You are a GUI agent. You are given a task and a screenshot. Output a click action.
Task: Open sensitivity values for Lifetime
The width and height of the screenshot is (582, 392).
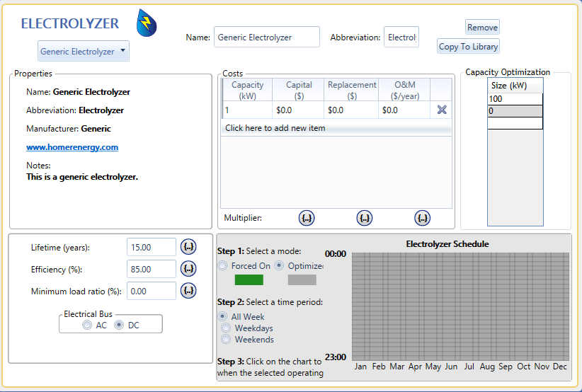pyautogui.click(x=188, y=247)
